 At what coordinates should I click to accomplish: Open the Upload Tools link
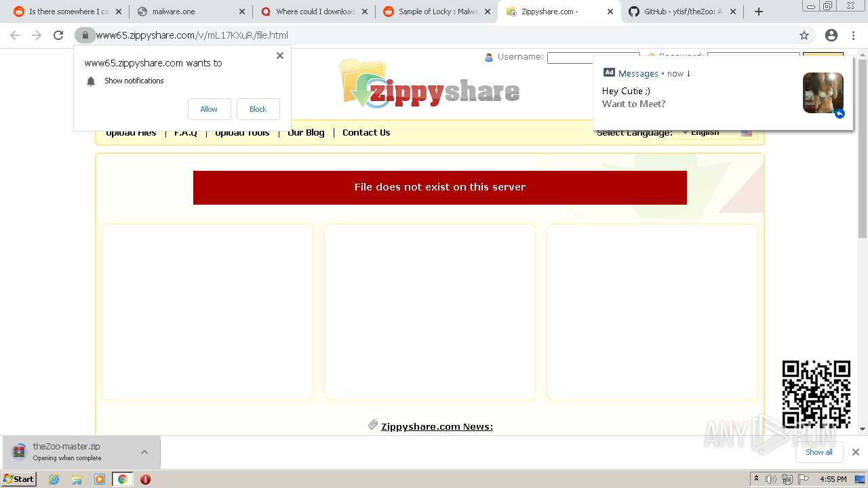point(242,133)
